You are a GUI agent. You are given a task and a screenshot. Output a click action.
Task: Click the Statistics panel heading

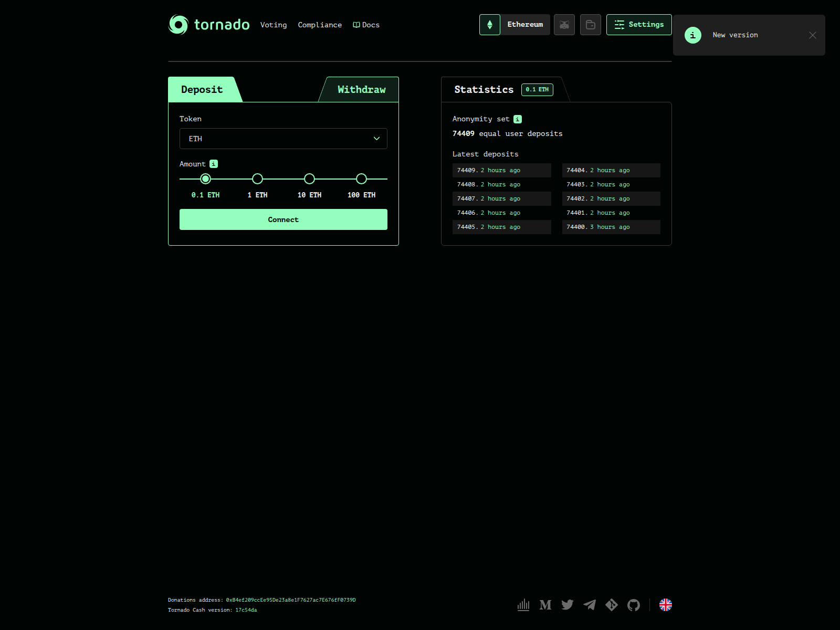click(484, 90)
